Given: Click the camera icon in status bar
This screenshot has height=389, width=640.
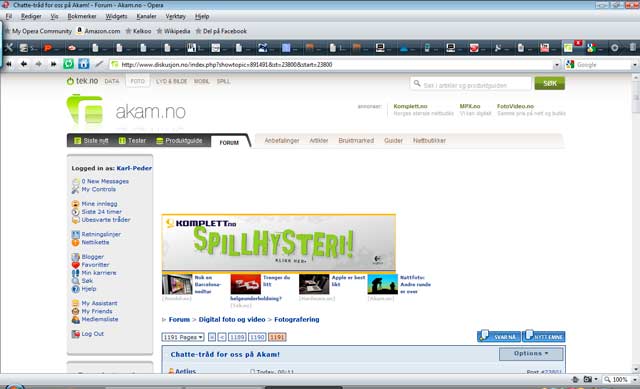Looking at the screenshot, I should click(587, 379).
